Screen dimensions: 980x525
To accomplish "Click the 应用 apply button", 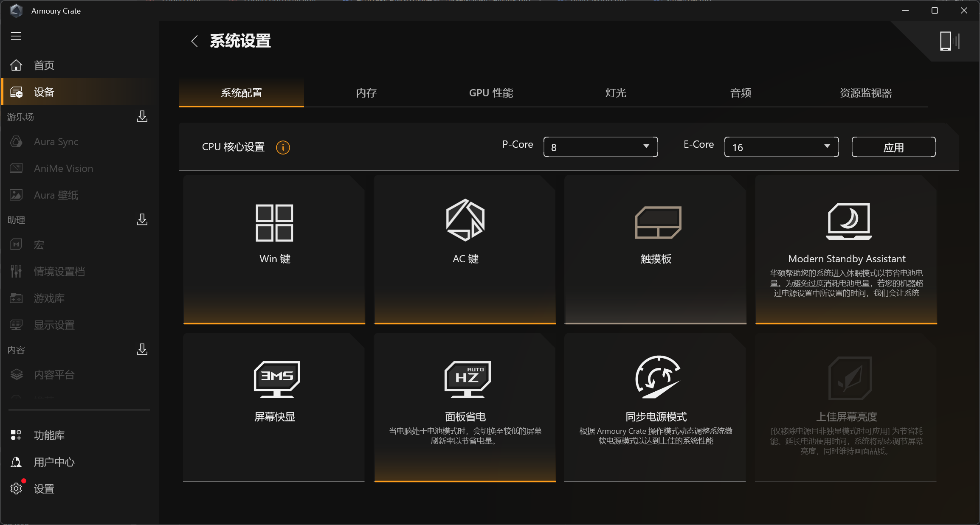I will [894, 147].
